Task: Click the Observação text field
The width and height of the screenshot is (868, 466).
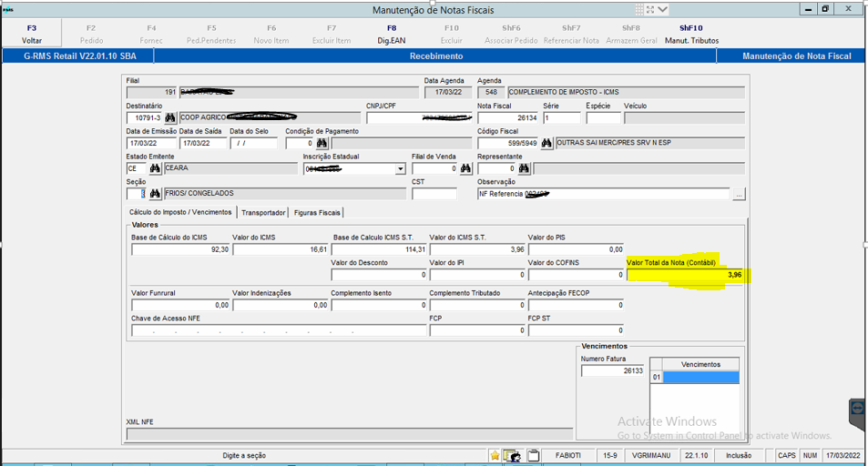Action: (603, 194)
